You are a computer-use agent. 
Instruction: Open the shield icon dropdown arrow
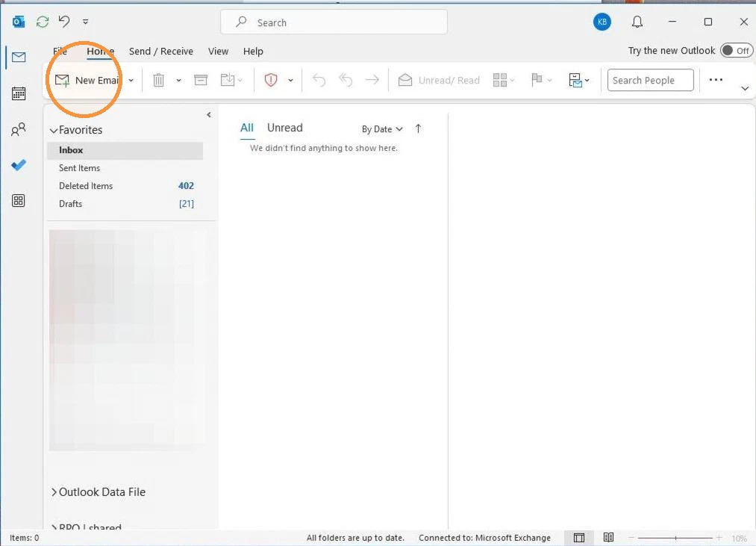pyautogui.click(x=290, y=80)
